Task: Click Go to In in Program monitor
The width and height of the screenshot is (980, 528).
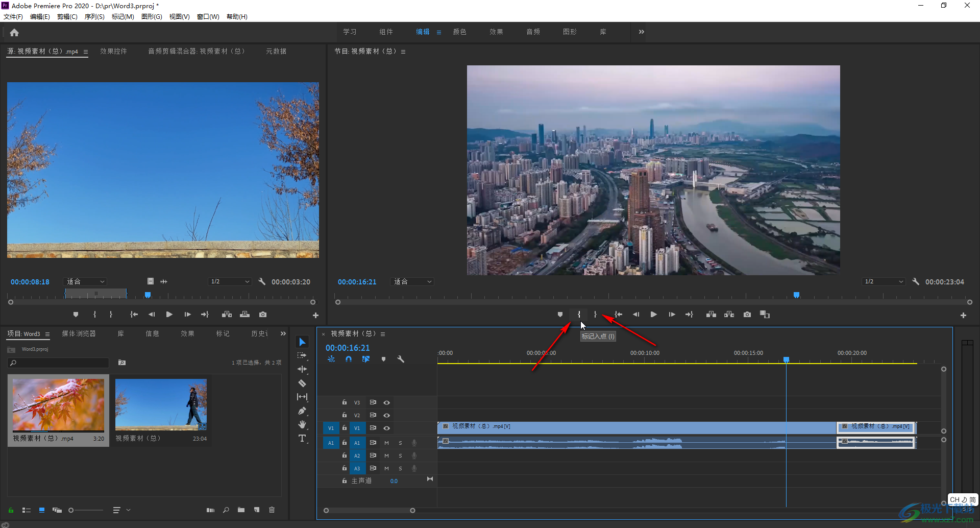Action: 619,315
